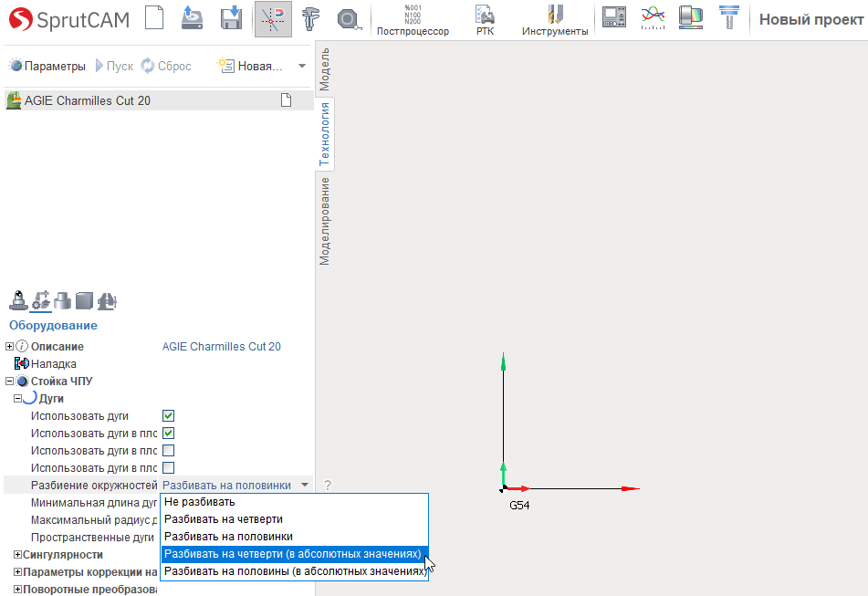The image size is (868, 596).
Task: Switch to the Моделирование vertical tab
Action: click(x=324, y=222)
